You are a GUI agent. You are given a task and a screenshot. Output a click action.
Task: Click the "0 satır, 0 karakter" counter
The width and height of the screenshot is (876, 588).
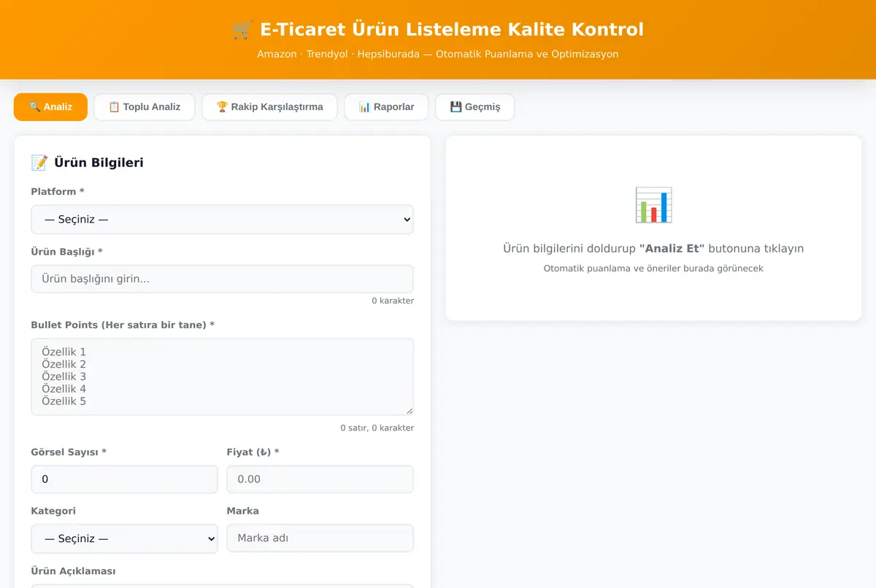coord(377,428)
